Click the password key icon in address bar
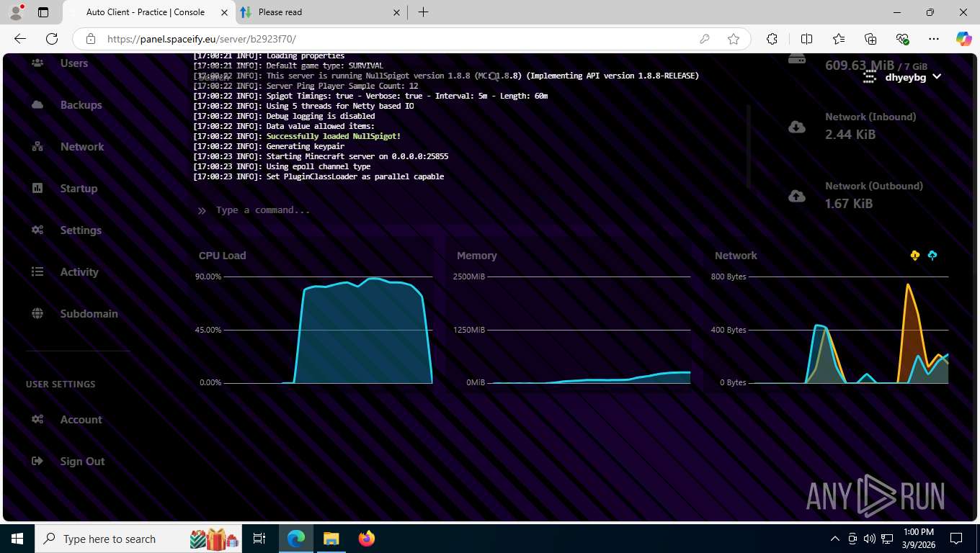This screenshot has width=980, height=553. [705, 40]
